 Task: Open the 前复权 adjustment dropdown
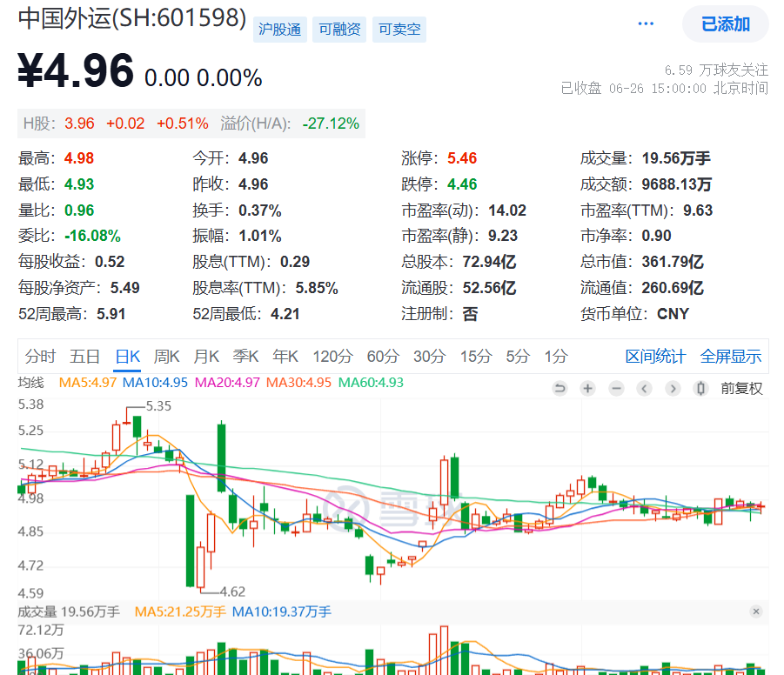[x=741, y=389]
